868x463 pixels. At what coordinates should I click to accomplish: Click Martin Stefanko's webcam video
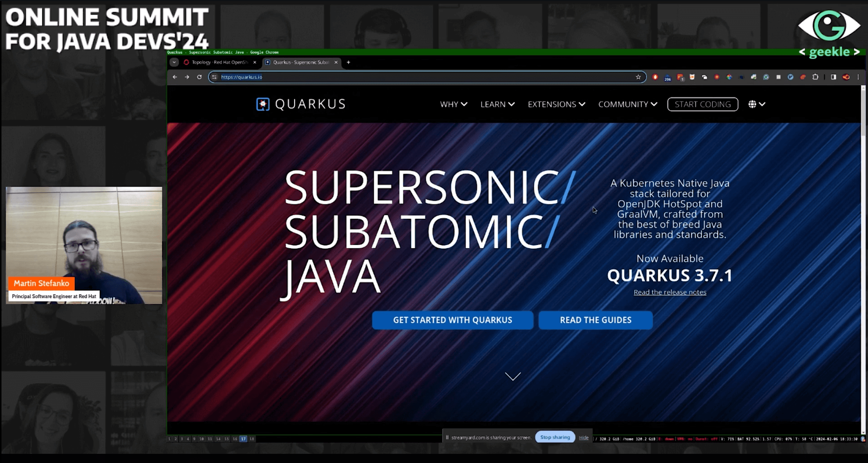84,245
